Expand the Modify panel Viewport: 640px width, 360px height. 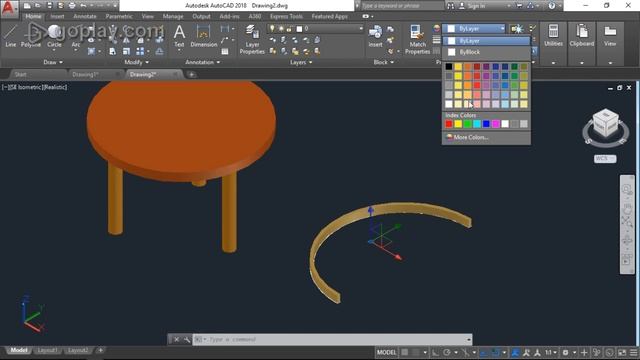click(x=137, y=62)
